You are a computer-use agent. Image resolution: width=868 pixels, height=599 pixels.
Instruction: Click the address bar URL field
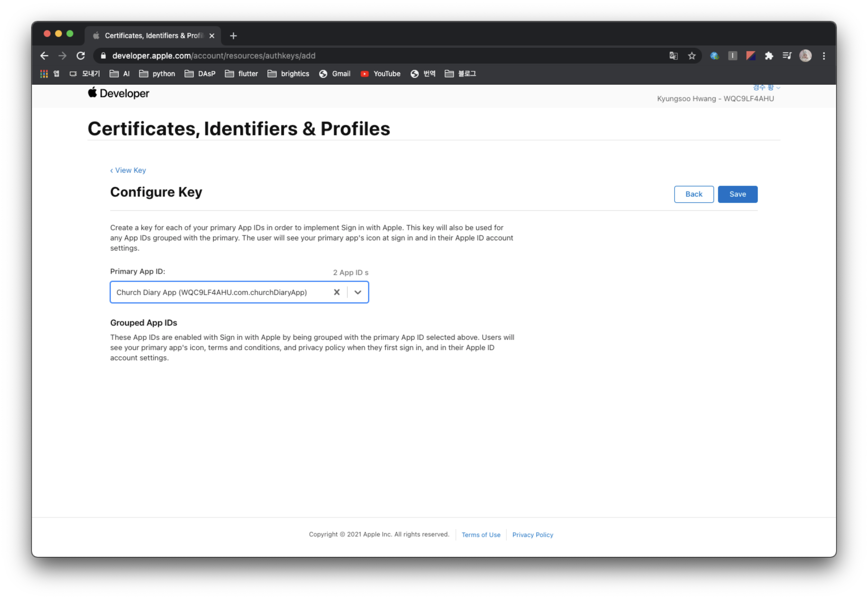tap(338, 56)
